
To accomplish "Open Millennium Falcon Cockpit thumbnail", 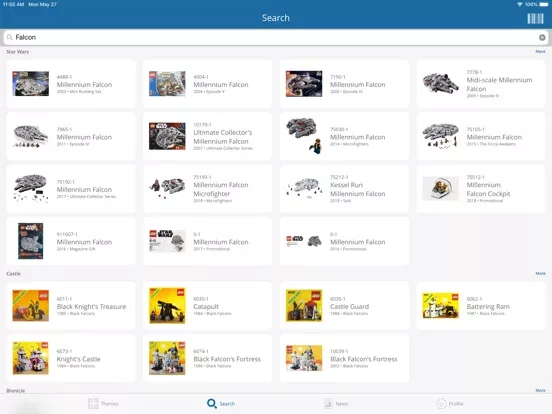I will point(440,188).
